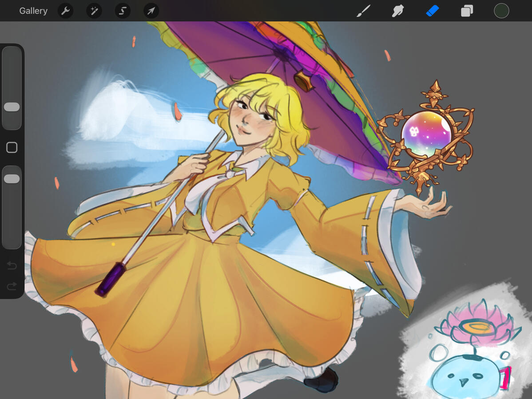Viewport: 532px width, 399px height.
Task: Click the brush opacity slider handle
Action: point(12,179)
